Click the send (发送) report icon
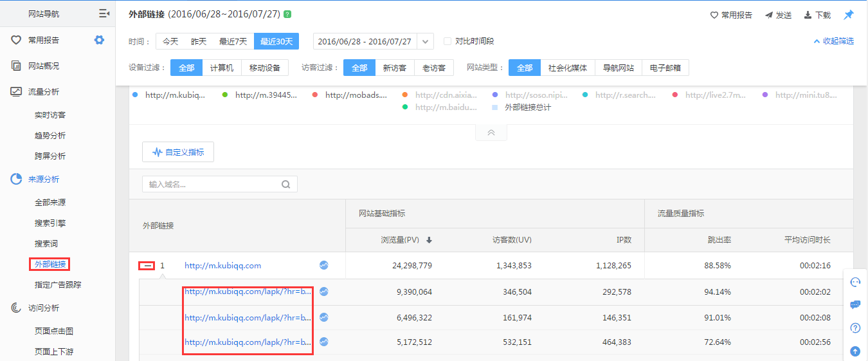 click(x=768, y=15)
